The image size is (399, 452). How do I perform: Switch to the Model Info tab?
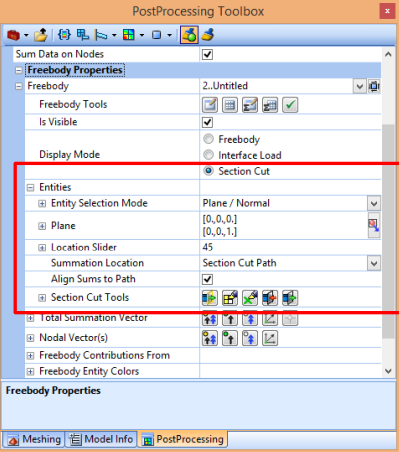[x=101, y=439]
